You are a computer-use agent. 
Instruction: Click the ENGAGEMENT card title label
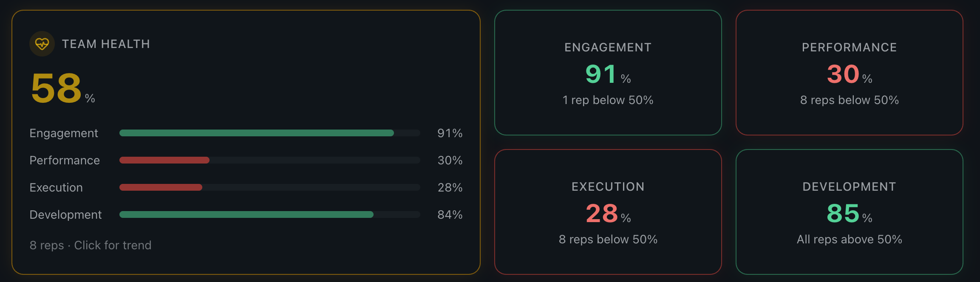point(608,47)
